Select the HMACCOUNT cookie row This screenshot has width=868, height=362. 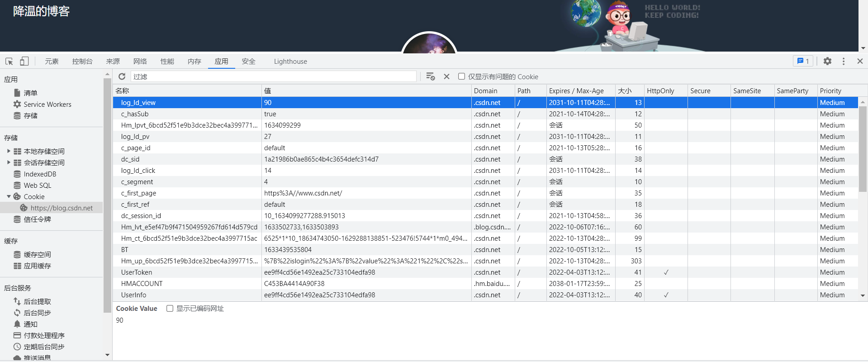coord(485,284)
